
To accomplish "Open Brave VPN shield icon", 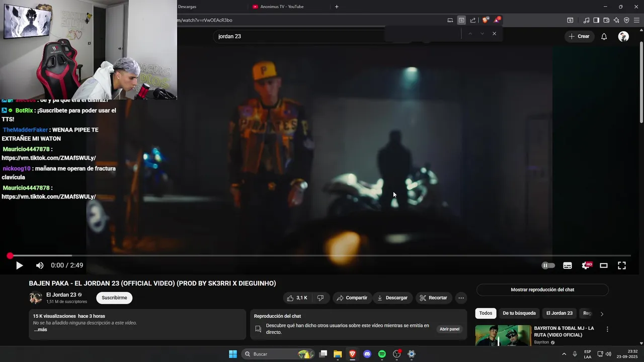I will [626, 20].
